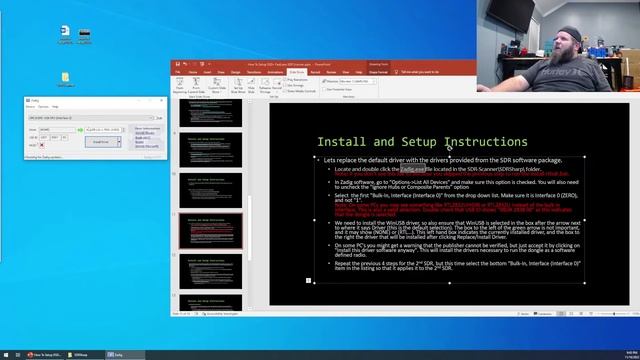Viewport: 640px width, 360px height.
Task: Open Customize Quick Access Toolbar dropdown
Action: (x=210, y=64)
